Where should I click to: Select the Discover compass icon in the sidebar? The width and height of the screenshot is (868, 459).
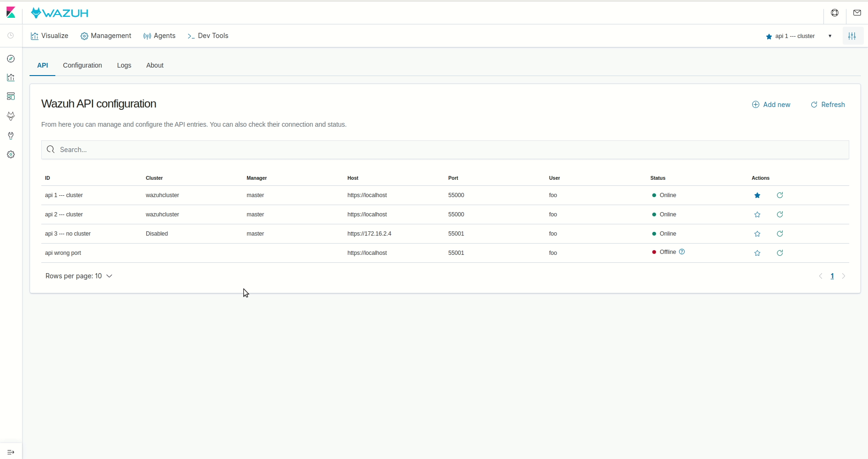pos(11,59)
